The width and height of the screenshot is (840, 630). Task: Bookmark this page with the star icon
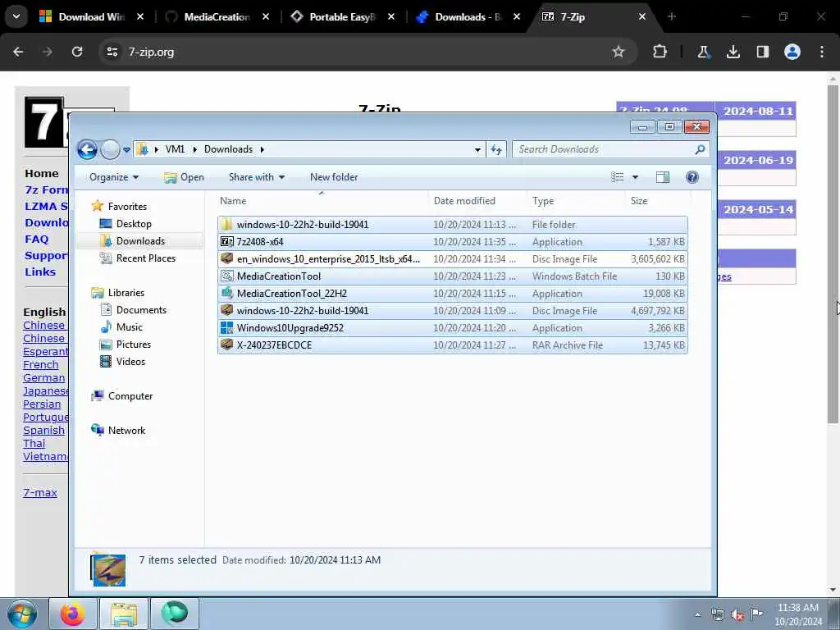619,52
